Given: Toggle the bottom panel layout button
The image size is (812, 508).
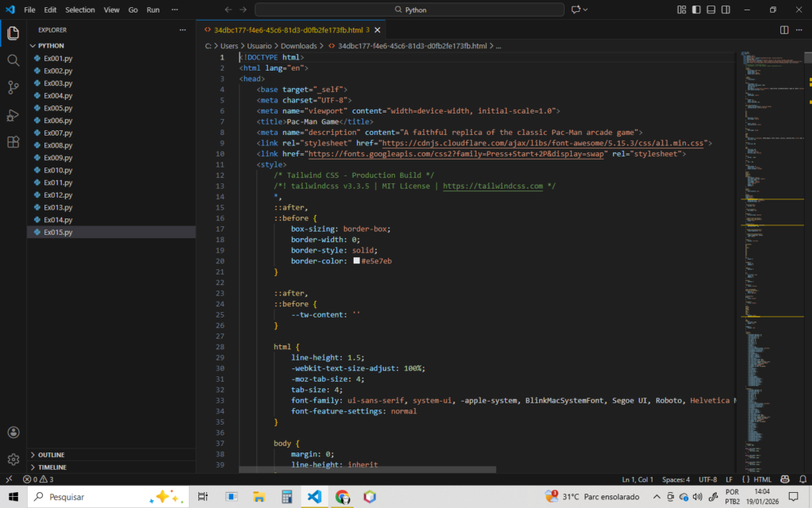Looking at the screenshot, I should [711, 10].
